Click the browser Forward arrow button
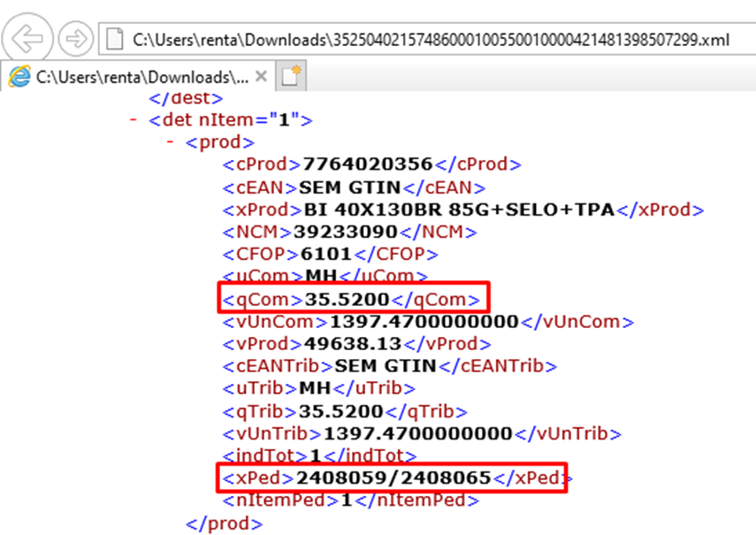The width and height of the screenshot is (756, 535). [74, 39]
